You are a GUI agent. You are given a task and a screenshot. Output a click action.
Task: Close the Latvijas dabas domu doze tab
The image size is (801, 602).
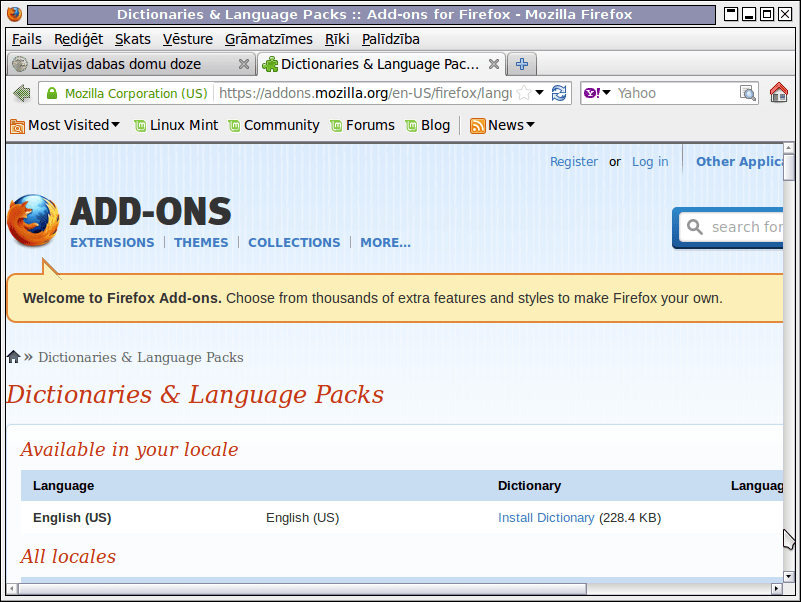pos(244,64)
